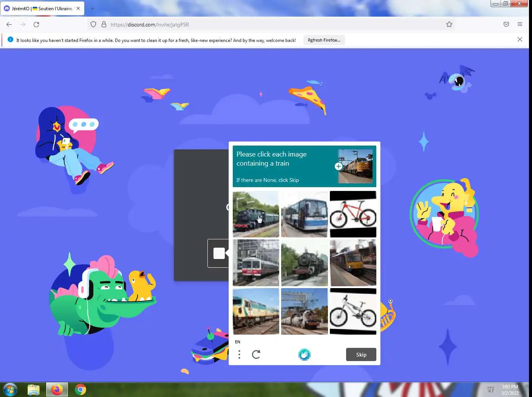This screenshot has width=532, height=397.
Task: Select the steam train under blue sky image
Action: pos(305,311)
